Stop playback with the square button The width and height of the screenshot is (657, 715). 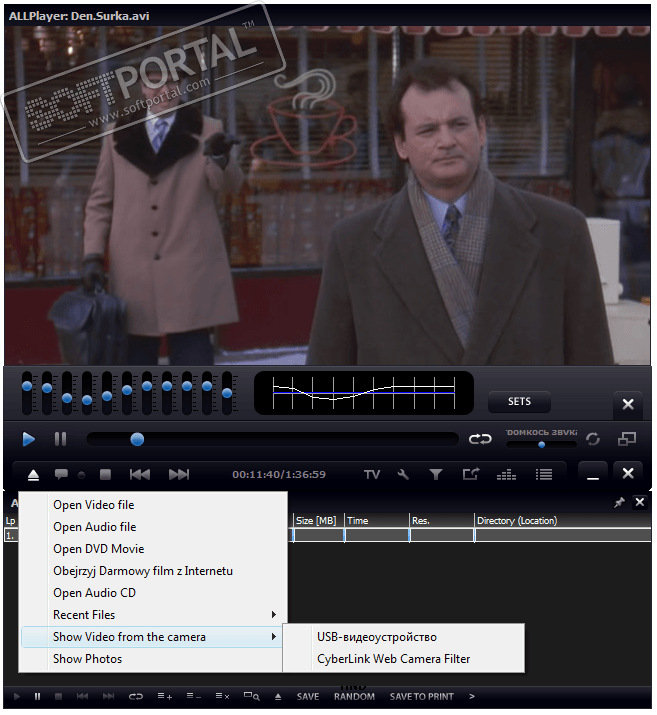[x=106, y=476]
